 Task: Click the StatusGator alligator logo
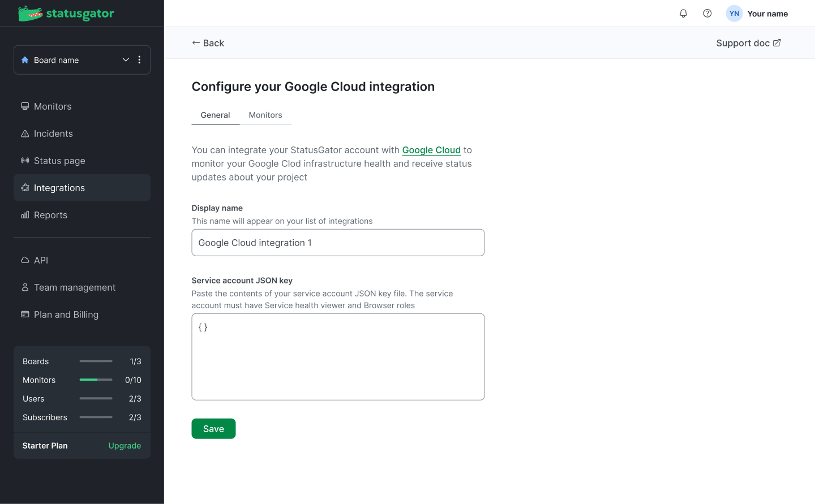tap(66, 14)
